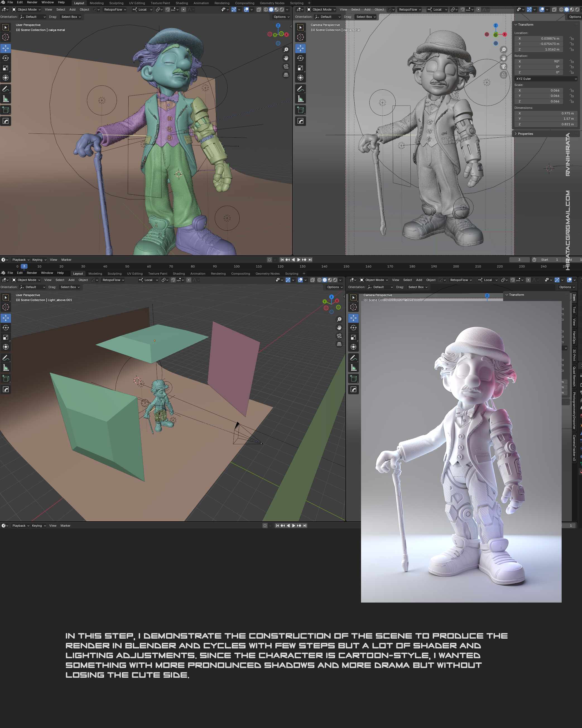Click frame 100 on the timeline ruler

237,266
